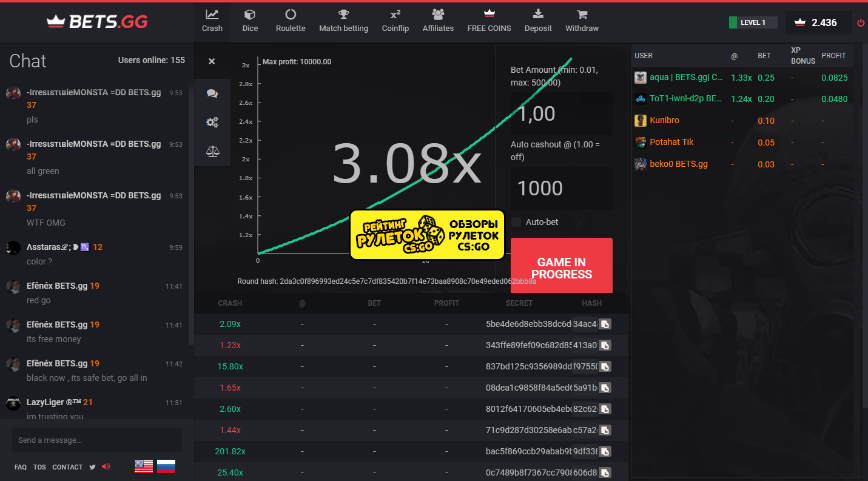Open the TOS link
This screenshot has width=868, height=481.
pos(39,467)
